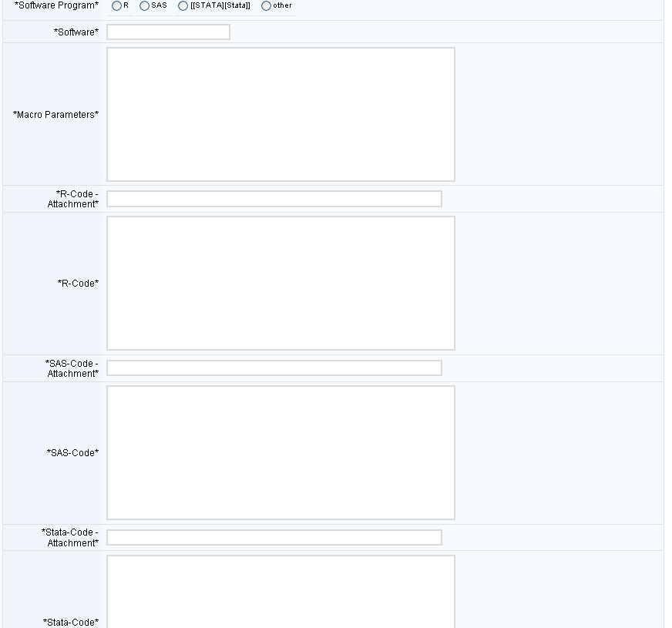Click inside the SAS-Code text area
Screen dimensions: 672x628
click(281, 453)
